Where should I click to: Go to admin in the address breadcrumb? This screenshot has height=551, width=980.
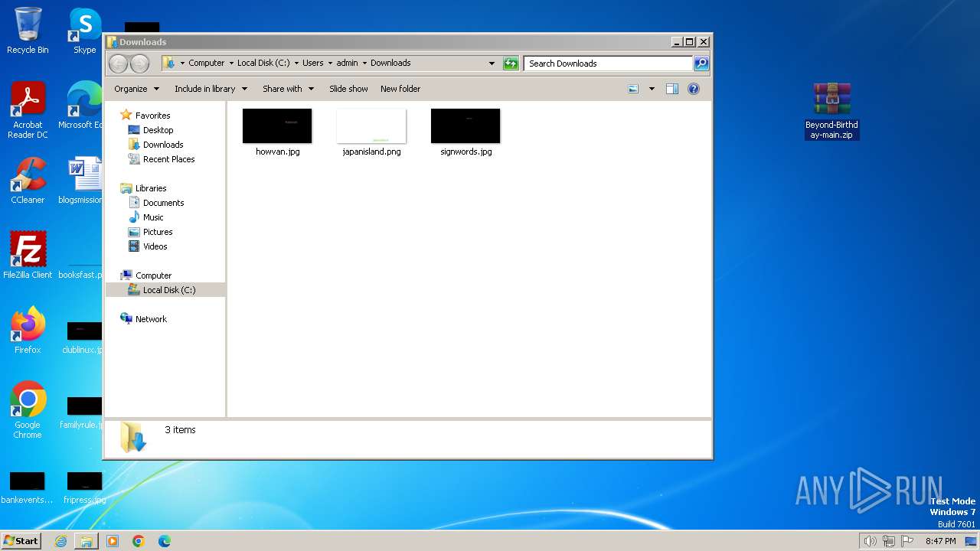point(347,64)
